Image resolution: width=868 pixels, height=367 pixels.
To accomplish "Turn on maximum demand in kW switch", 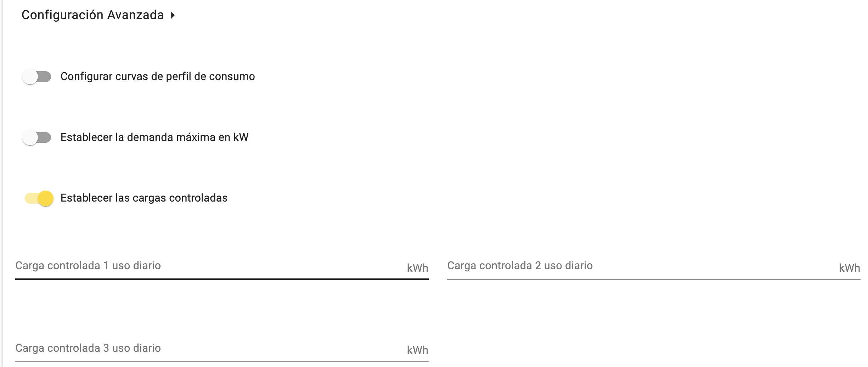I will pos(37,137).
